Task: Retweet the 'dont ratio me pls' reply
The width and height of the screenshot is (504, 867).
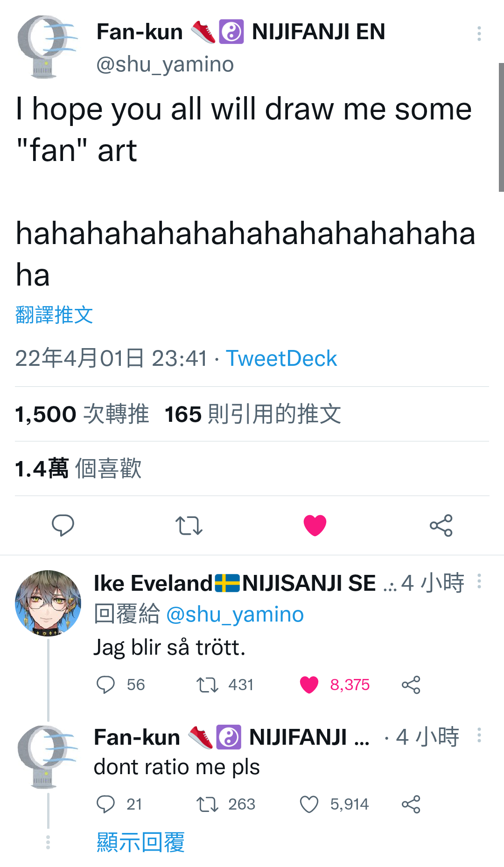Action: point(207,804)
